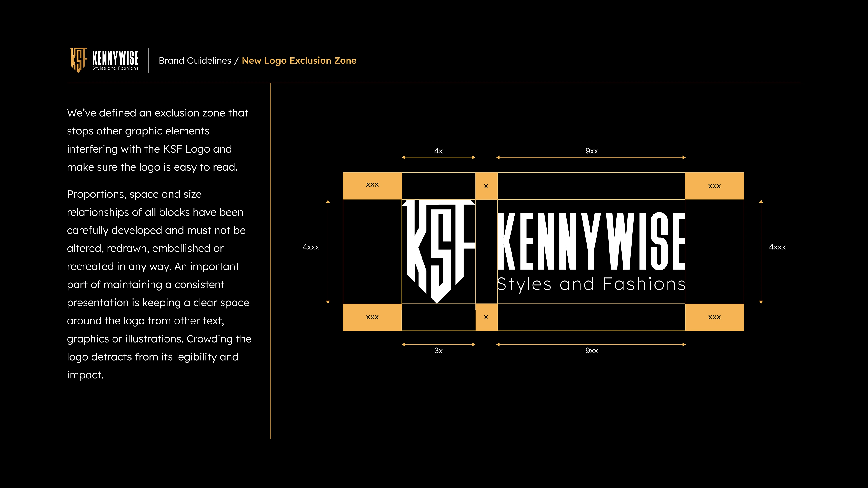
Task: Click the line 'make sure the logo is easy to read.'
Action: coord(152,167)
